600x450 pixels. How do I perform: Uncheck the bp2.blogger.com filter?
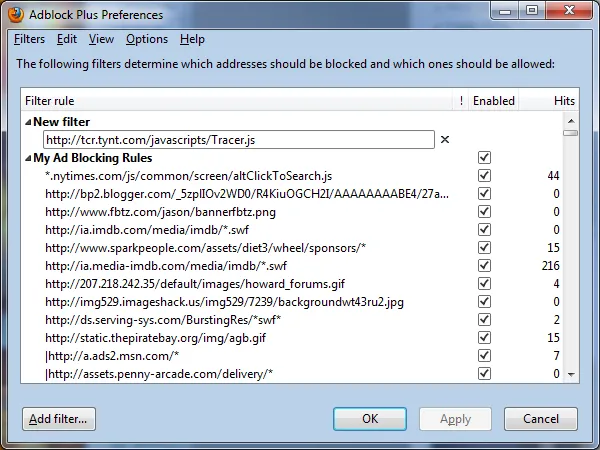click(484, 194)
